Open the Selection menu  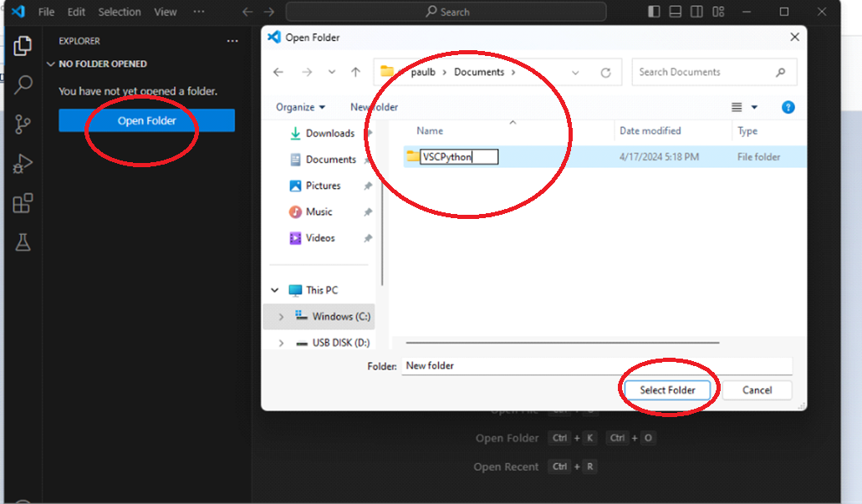coord(120,12)
